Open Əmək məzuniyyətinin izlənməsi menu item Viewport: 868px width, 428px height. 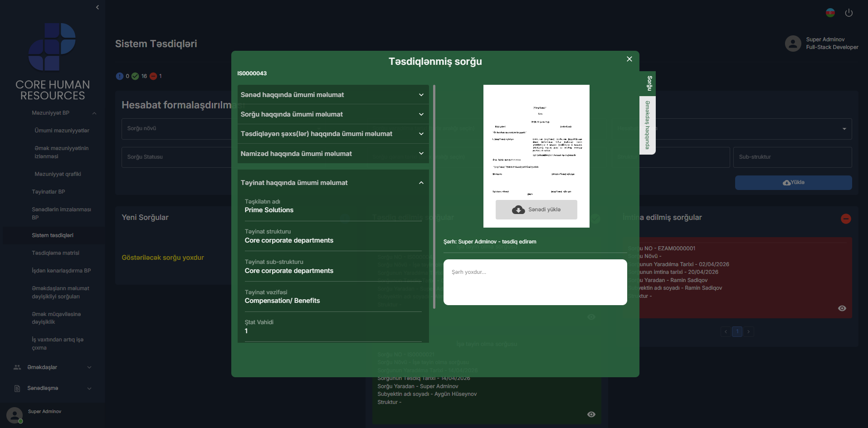[62, 152]
